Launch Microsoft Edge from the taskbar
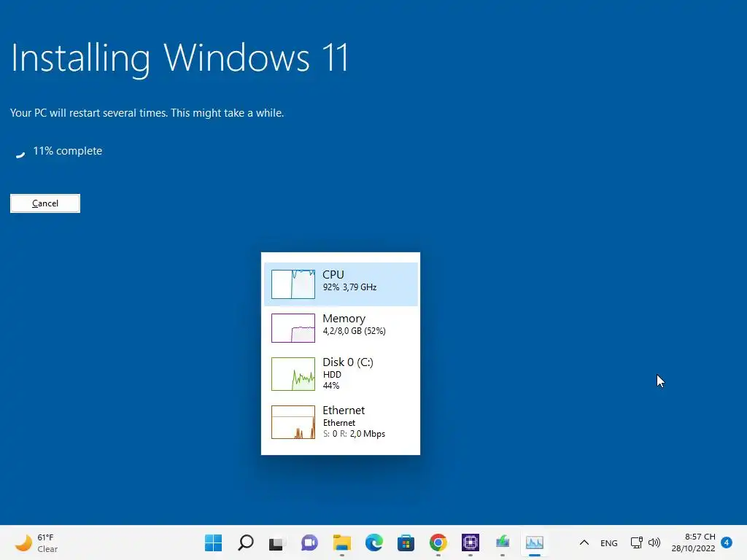 [374, 542]
